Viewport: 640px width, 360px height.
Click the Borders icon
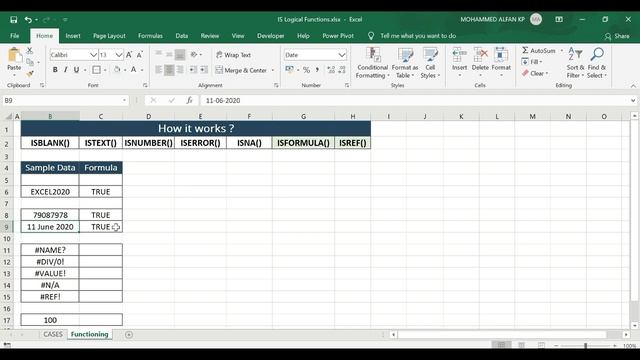(x=96, y=70)
